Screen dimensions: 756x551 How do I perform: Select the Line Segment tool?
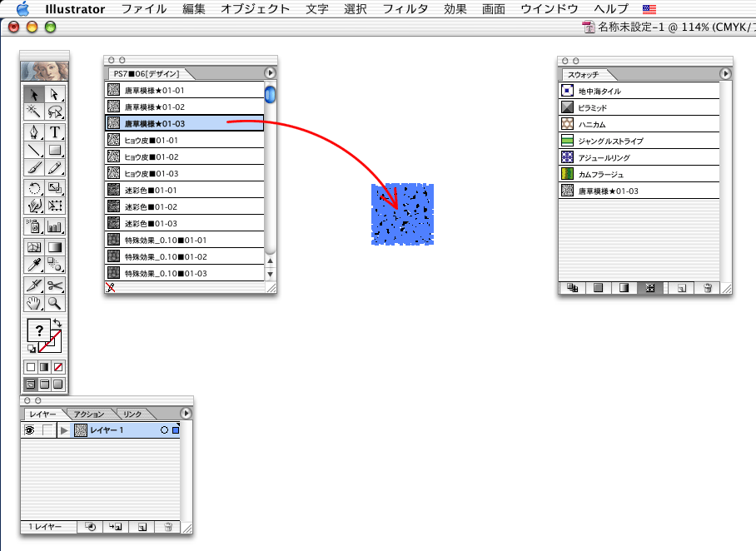click(x=34, y=150)
